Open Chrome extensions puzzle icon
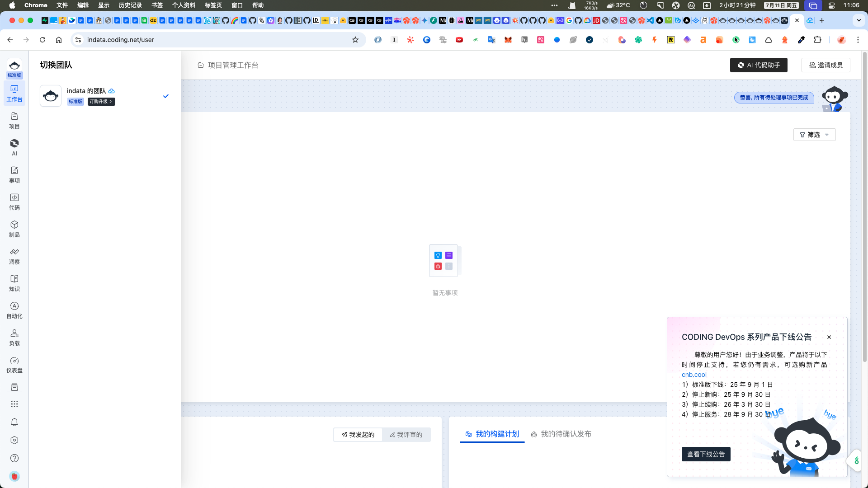The image size is (868, 488). pyautogui.click(x=817, y=40)
